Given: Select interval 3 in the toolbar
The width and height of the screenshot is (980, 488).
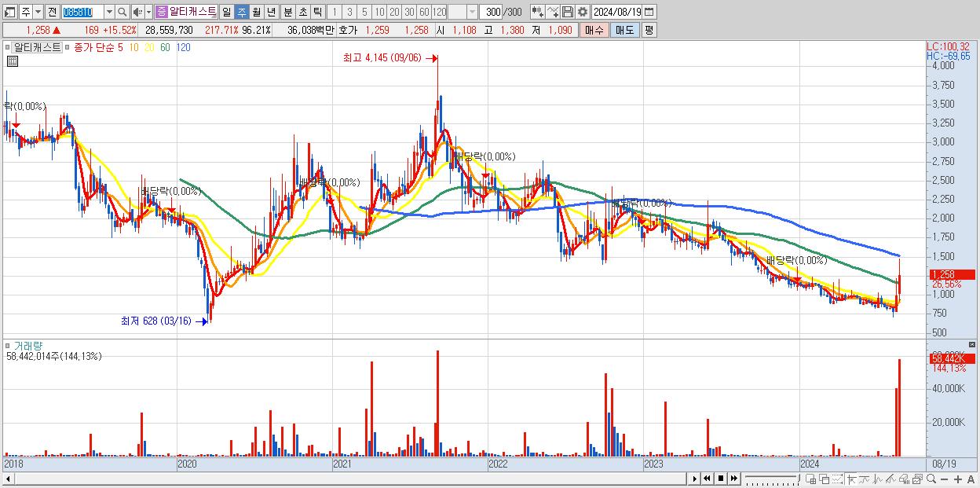Looking at the screenshot, I should [x=349, y=12].
